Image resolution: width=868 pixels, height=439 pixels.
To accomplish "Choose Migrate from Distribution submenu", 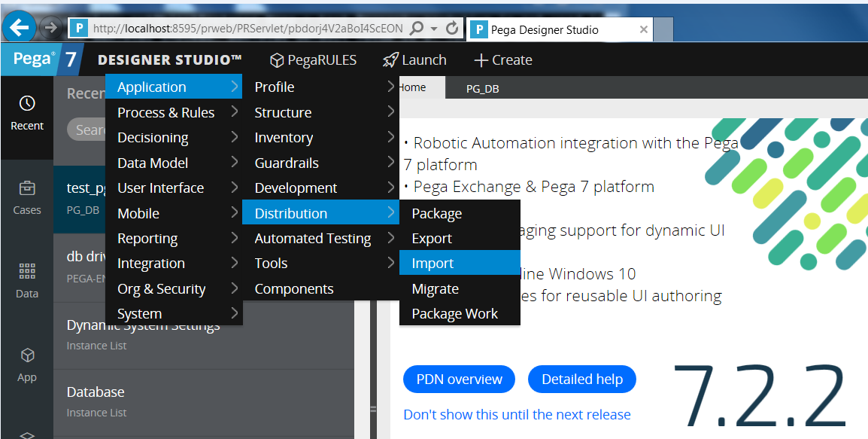I will click(460, 289).
